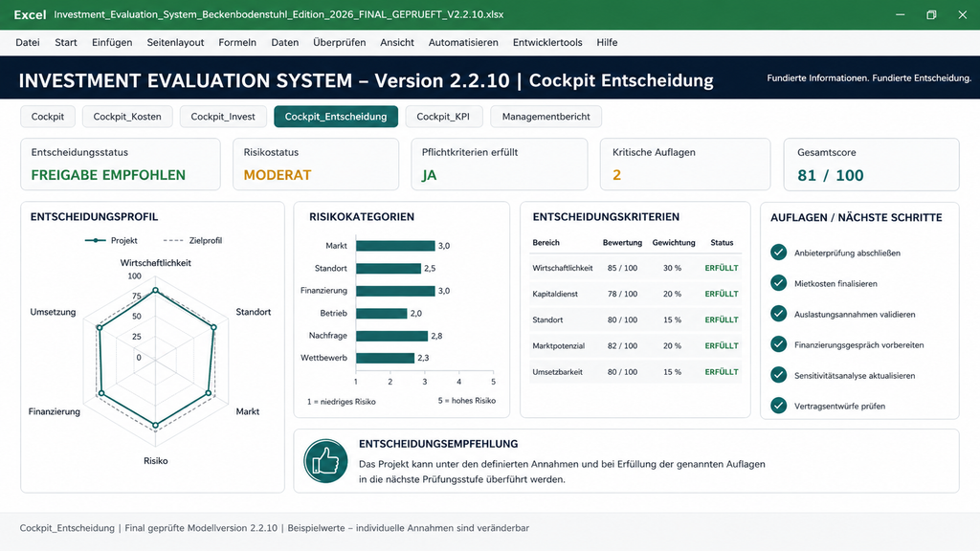
Task: Toggle the Vertragsentwürfe prüfen checkmark
Action: tap(778, 406)
